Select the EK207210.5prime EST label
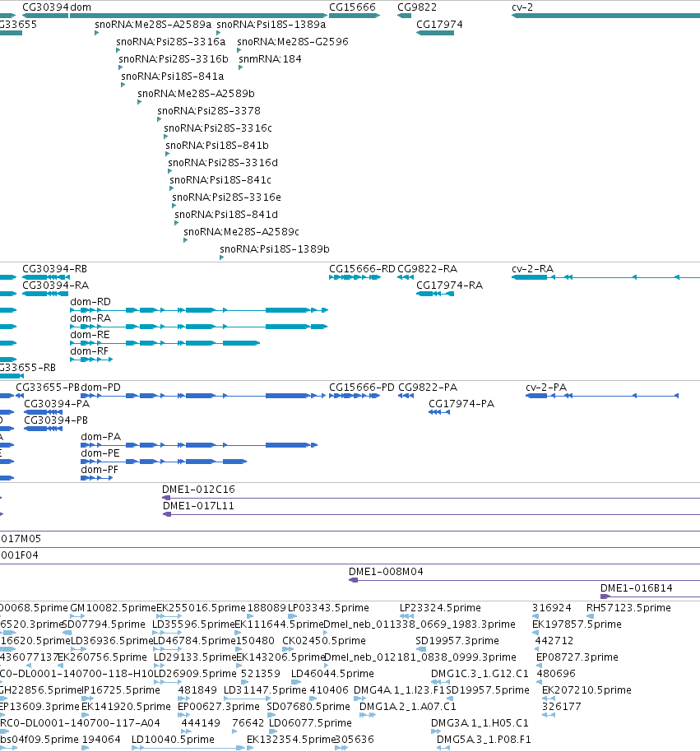This screenshot has height=752, width=700. 586,690
